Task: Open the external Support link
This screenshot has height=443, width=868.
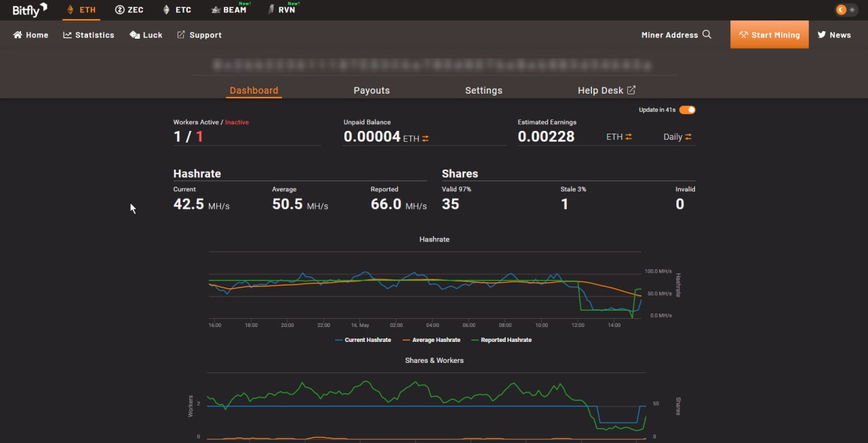Action: [x=199, y=35]
